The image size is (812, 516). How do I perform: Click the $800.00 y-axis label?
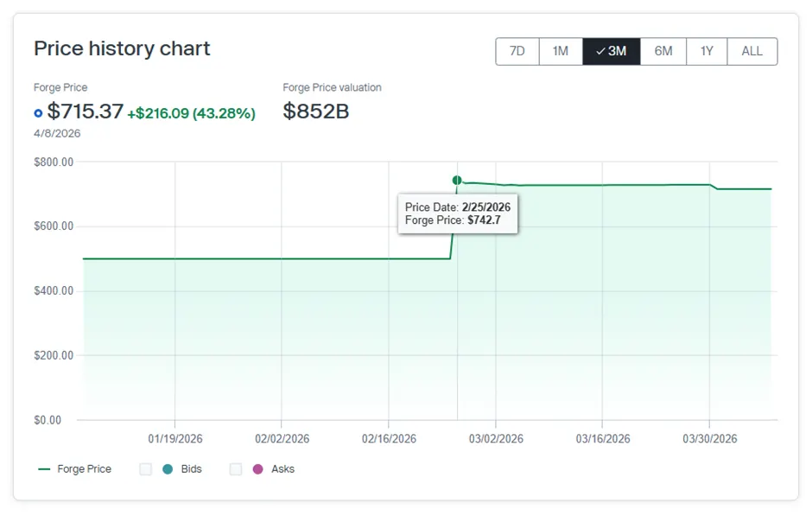click(54, 162)
